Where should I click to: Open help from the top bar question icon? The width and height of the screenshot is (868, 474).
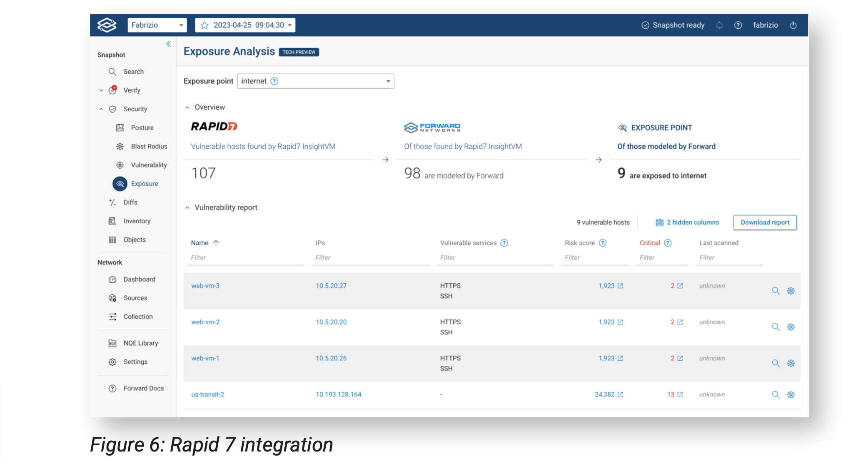click(738, 25)
